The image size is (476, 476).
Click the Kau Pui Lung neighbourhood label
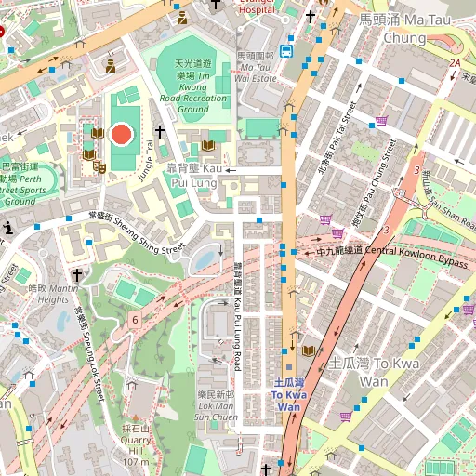[x=194, y=176]
